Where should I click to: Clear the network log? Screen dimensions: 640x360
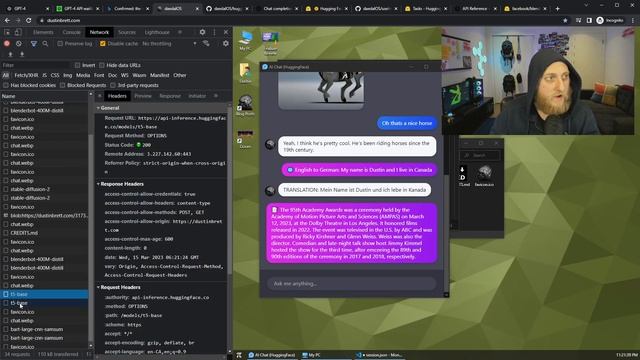tap(19, 44)
